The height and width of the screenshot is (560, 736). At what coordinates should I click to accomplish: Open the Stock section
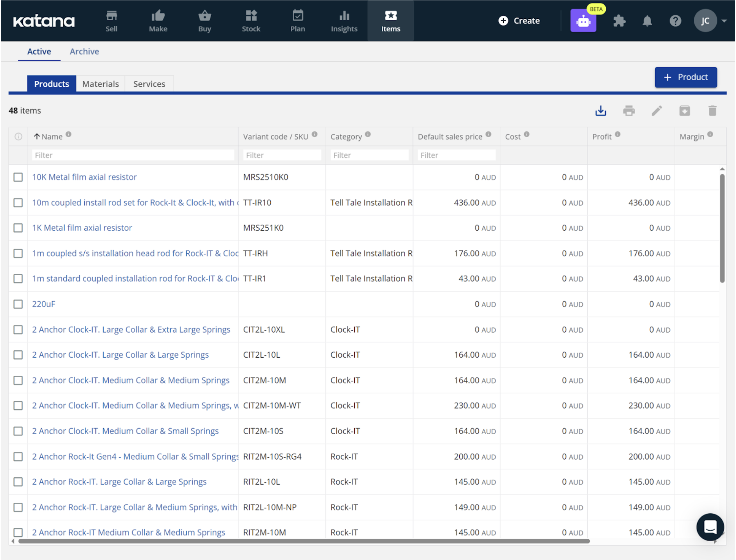coord(251,21)
